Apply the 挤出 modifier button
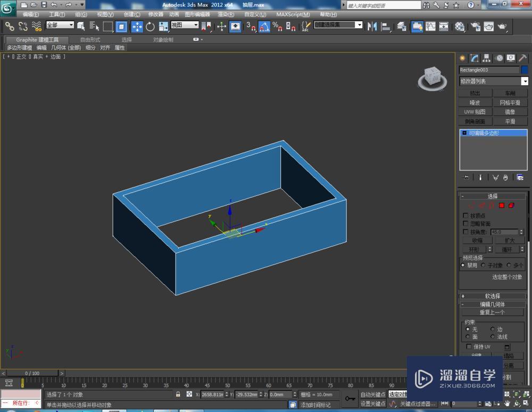Image resolution: width=532 pixels, height=412 pixels. click(475, 92)
